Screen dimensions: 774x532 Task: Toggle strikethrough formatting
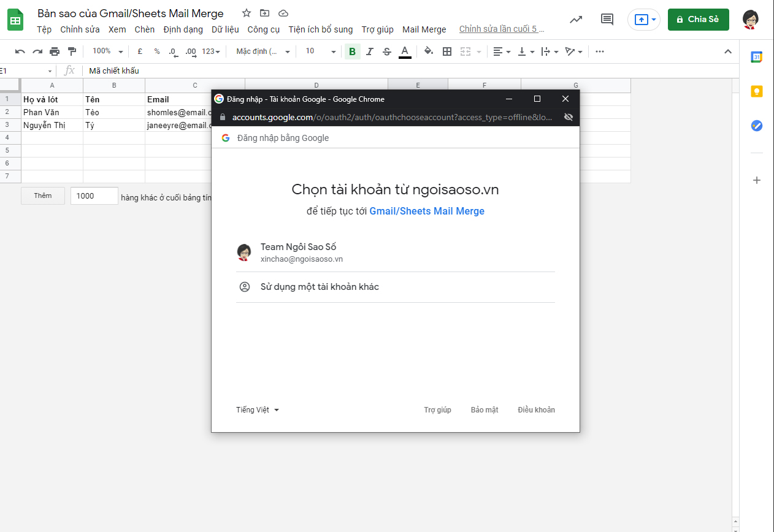coord(387,51)
